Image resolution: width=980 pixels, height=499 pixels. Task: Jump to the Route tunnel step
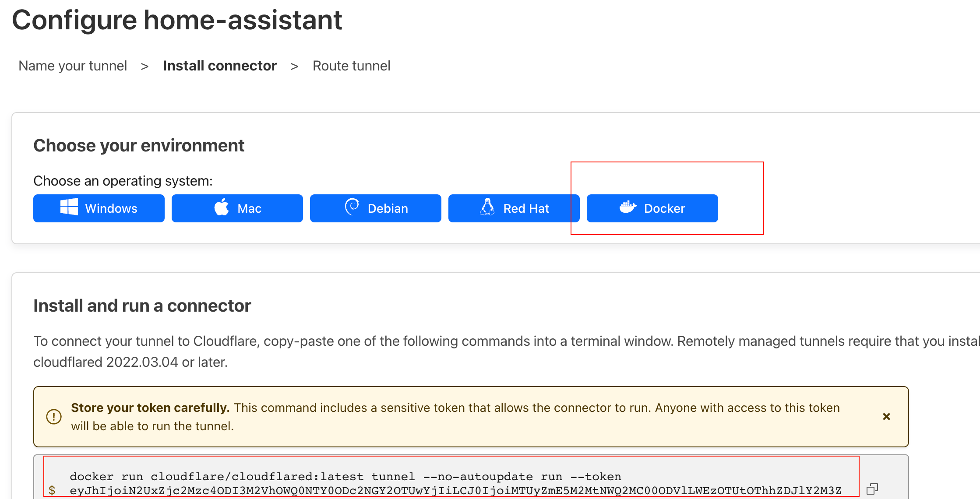(x=351, y=66)
